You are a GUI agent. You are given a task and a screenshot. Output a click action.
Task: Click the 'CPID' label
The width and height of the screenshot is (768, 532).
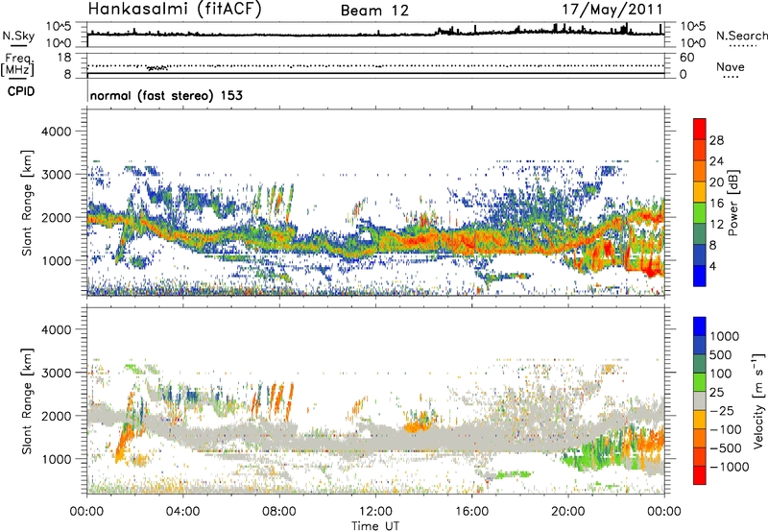click(21, 91)
